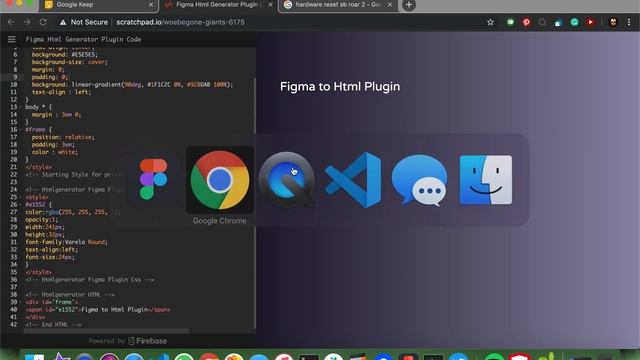Close the Google Keep tab

(x=151, y=5)
